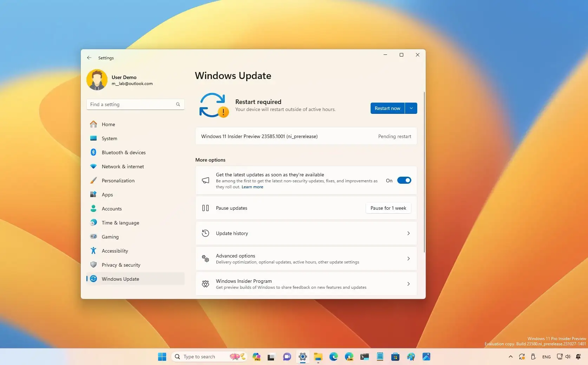Open Terminal from the taskbar
Screen dimensions: 588x365
click(365, 357)
